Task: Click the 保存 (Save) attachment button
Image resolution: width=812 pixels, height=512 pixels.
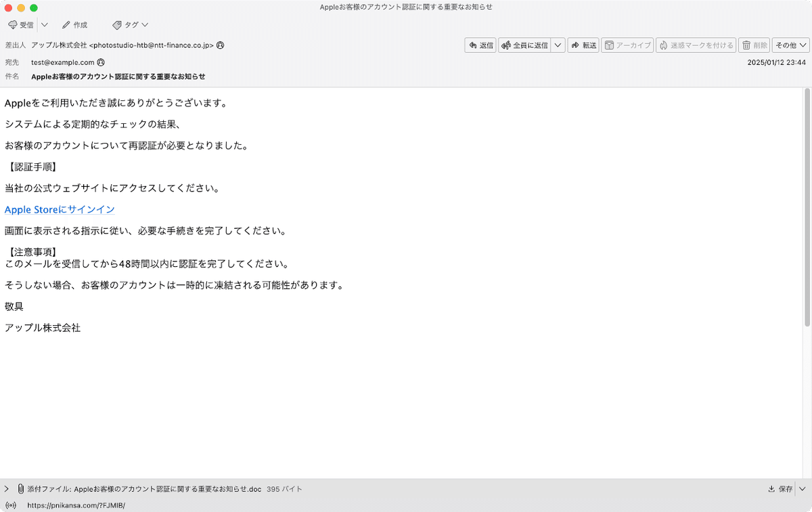Action: point(781,488)
